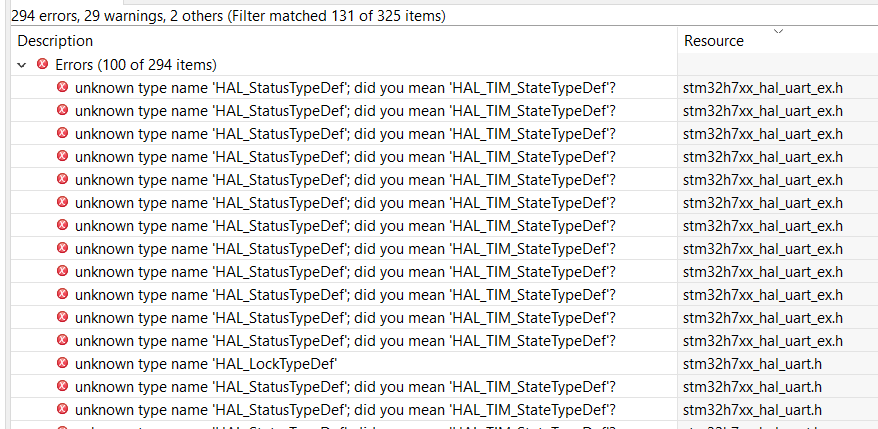Click error icon of second row under Errors group
Screen dimensions: 878x429
62,110
